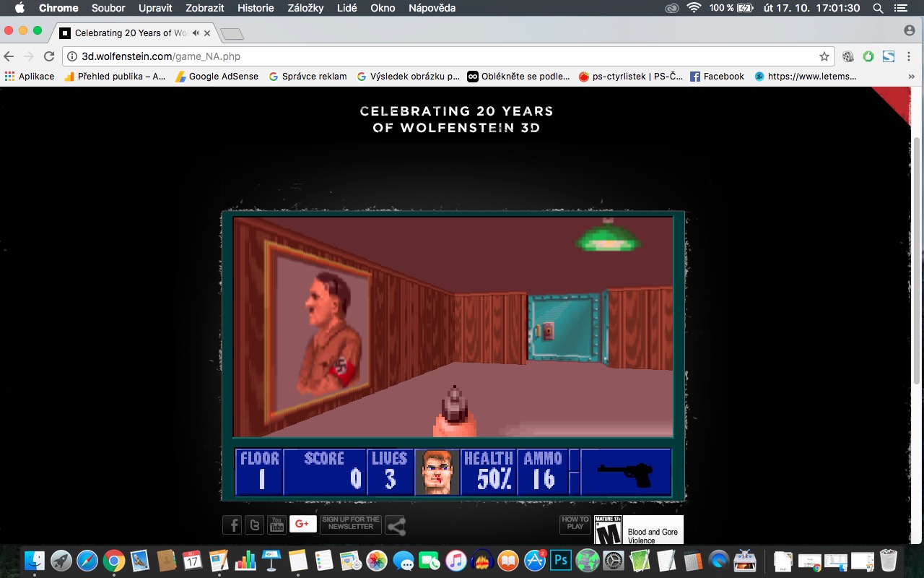Click Sign Up For The Newsletter
The image size is (924, 578).
(x=351, y=524)
